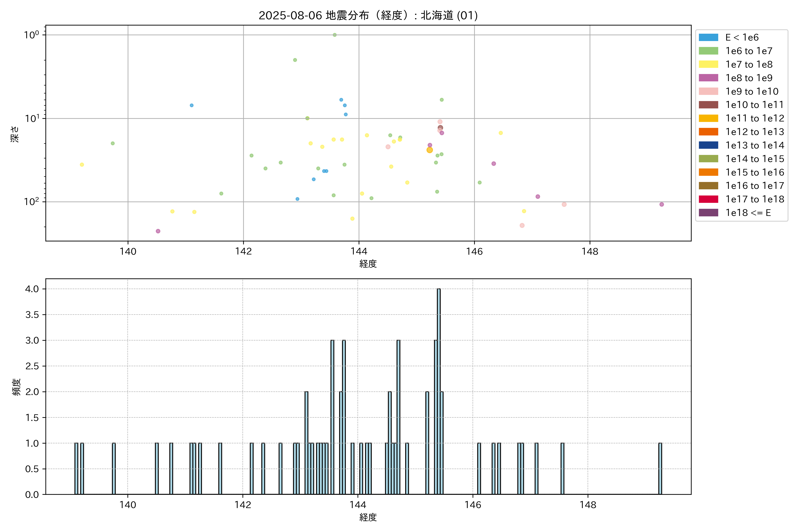Viewport: 798px width, 532px height.
Task: Click the dark purple '1e18 <= E' legend swatch
Action: (708, 213)
